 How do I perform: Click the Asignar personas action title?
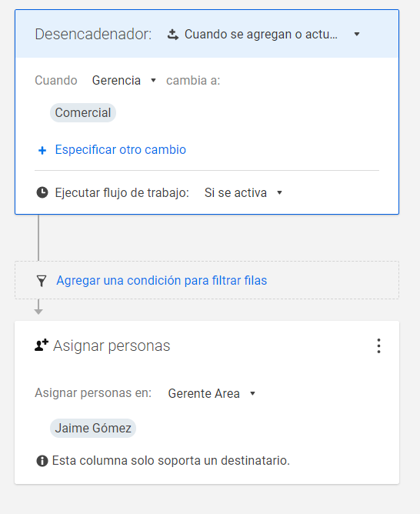point(112,345)
